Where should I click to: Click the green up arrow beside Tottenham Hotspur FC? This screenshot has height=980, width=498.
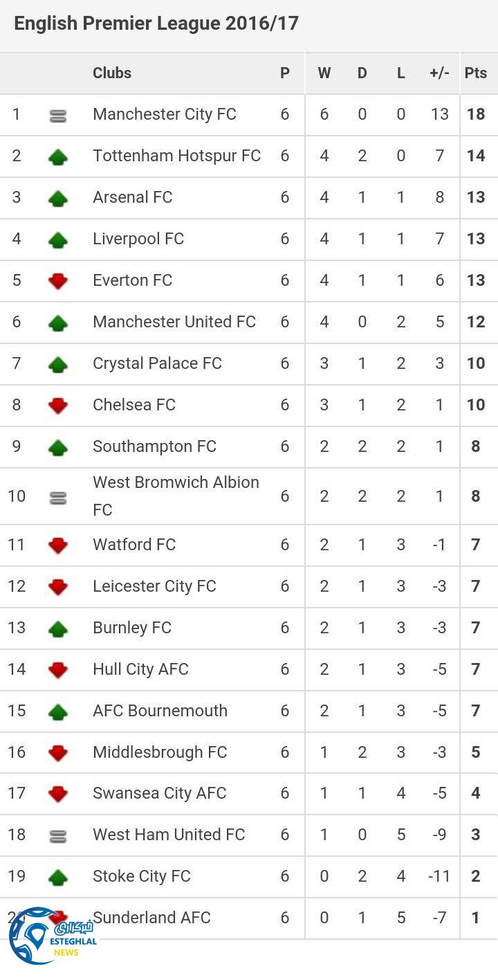coord(58,157)
